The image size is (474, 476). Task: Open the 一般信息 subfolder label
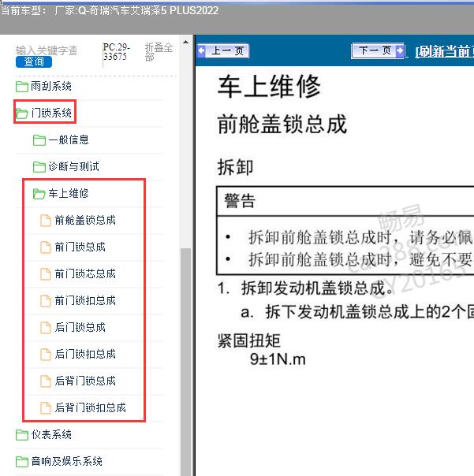point(69,140)
